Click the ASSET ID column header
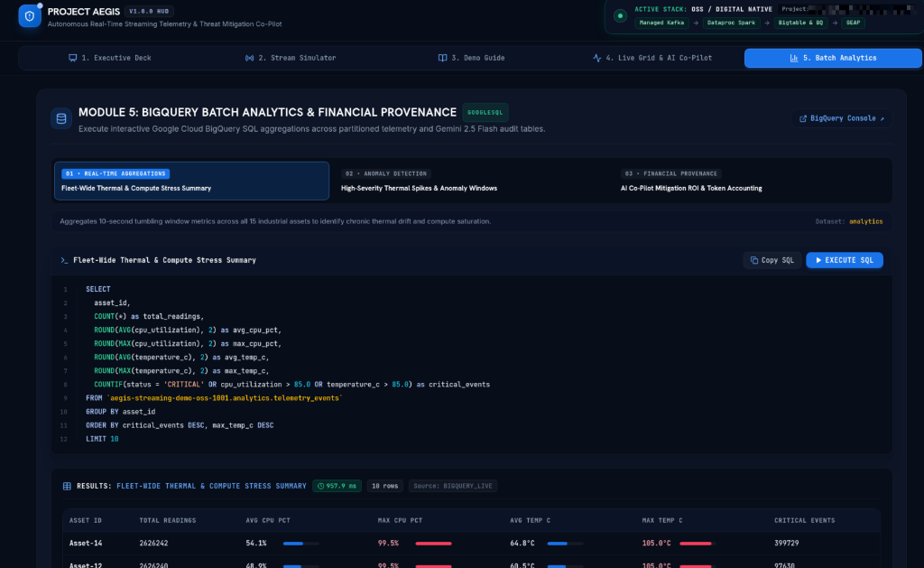 86,521
